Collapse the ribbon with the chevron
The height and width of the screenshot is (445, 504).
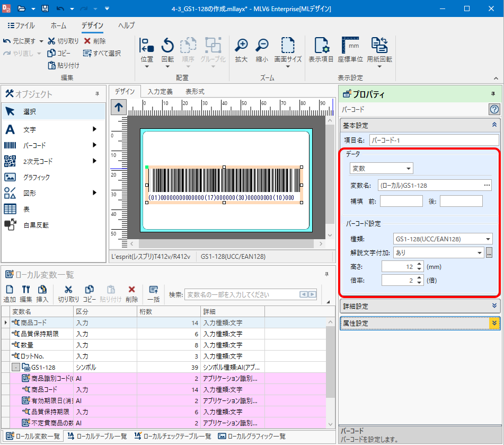[x=496, y=78]
